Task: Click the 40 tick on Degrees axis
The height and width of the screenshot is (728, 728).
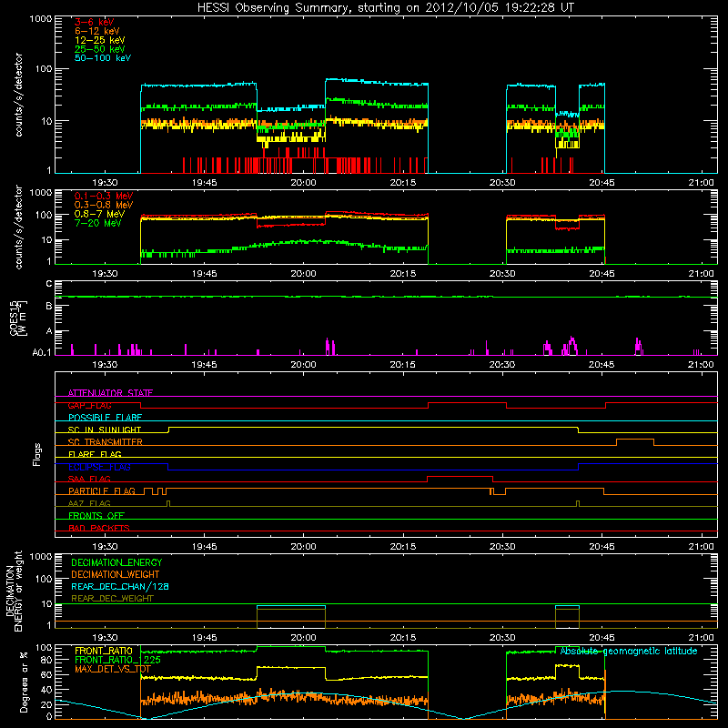Action: [x=46, y=690]
